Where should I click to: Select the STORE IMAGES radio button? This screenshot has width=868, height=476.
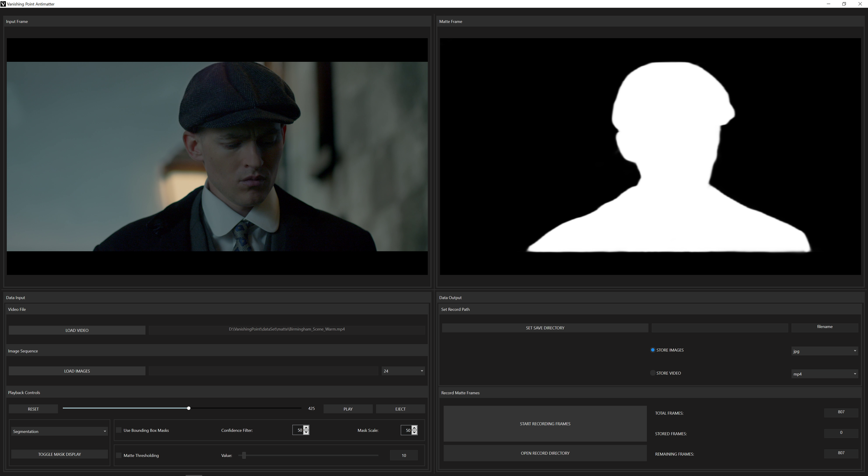point(652,350)
